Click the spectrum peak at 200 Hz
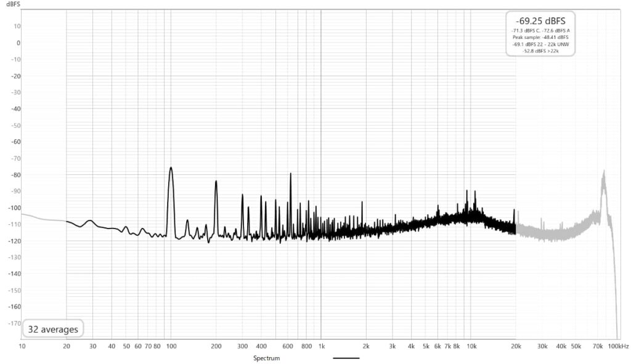Screen dimensions: 631x364 (x=216, y=182)
